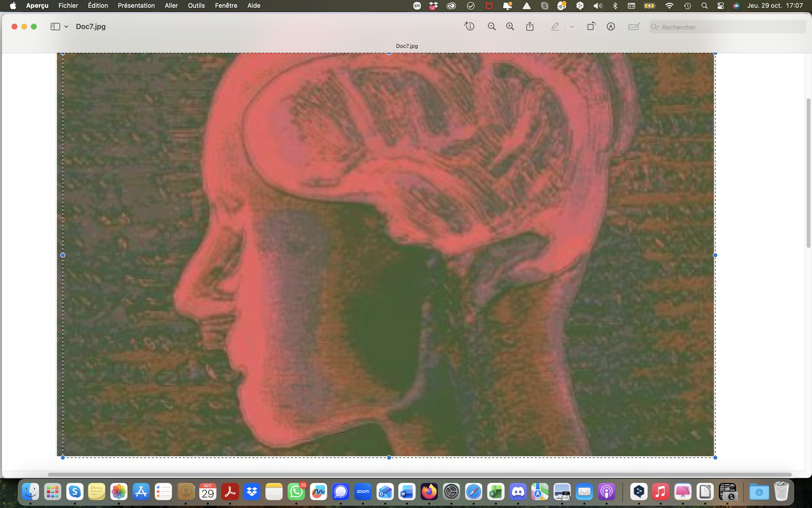Open the Apple menu
Screen dimensions: 812x508
pos(13,5)
